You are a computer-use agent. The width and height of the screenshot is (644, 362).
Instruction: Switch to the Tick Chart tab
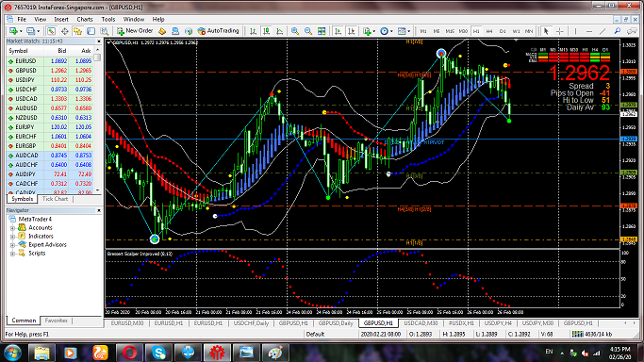point(55,199)
